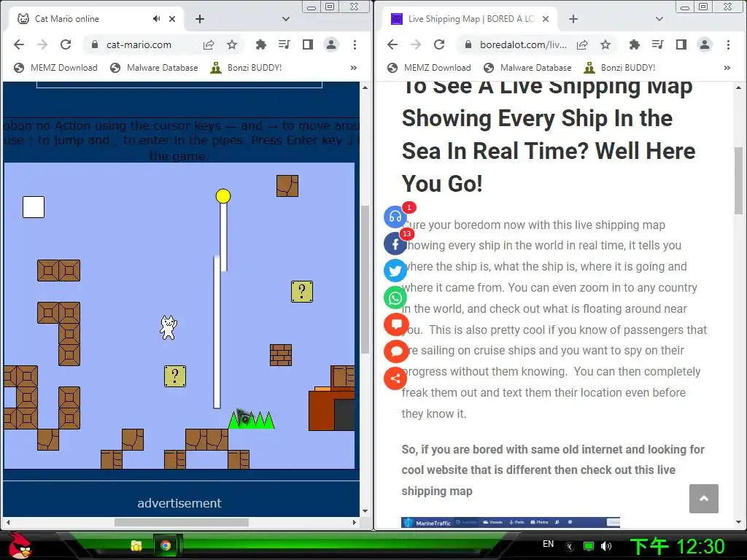
Task: Open the Angry Birds start button
Action: click(x=19, y=545)
